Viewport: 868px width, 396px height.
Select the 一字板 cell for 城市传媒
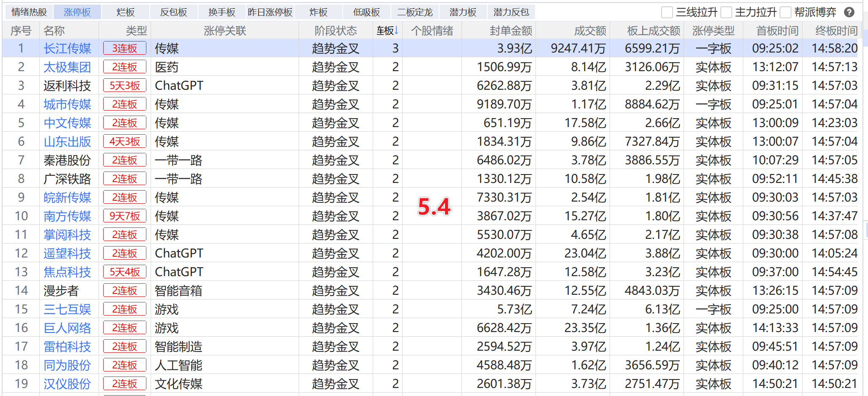(714, 104)
